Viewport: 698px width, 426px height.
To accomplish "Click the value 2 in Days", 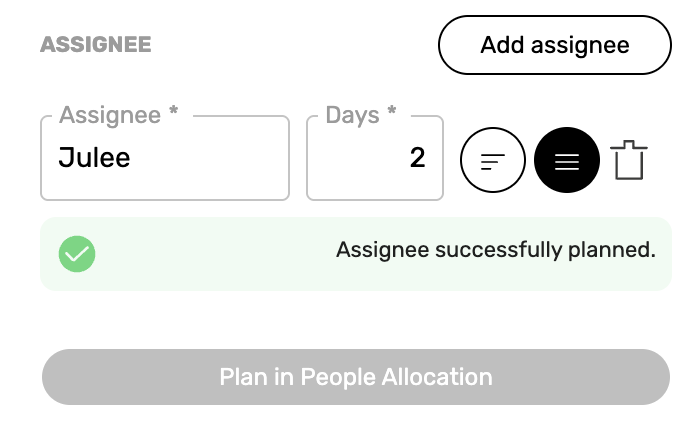I will coord(418,158).
